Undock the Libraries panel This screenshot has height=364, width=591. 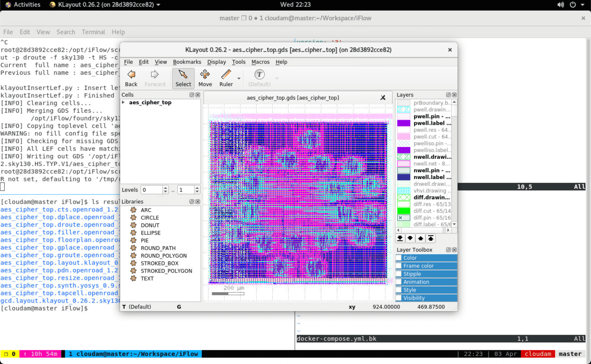tap(191, 202)
